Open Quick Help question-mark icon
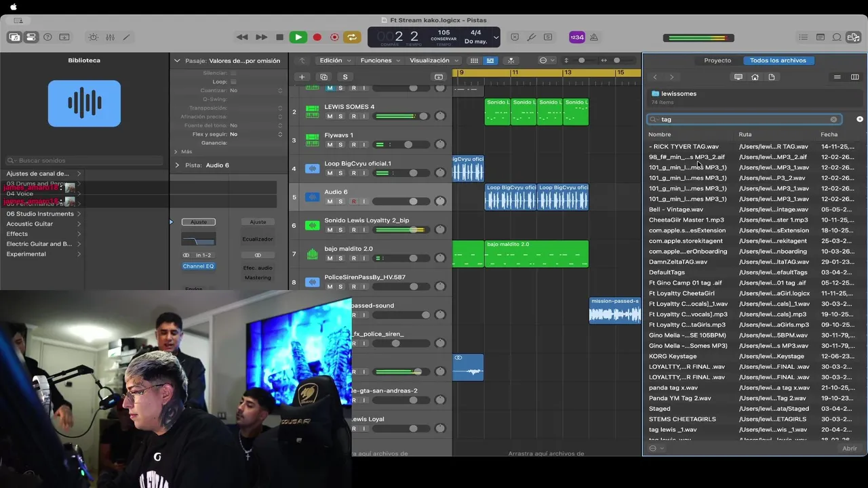Screen dimensions: 868x488 coord(47,37)
